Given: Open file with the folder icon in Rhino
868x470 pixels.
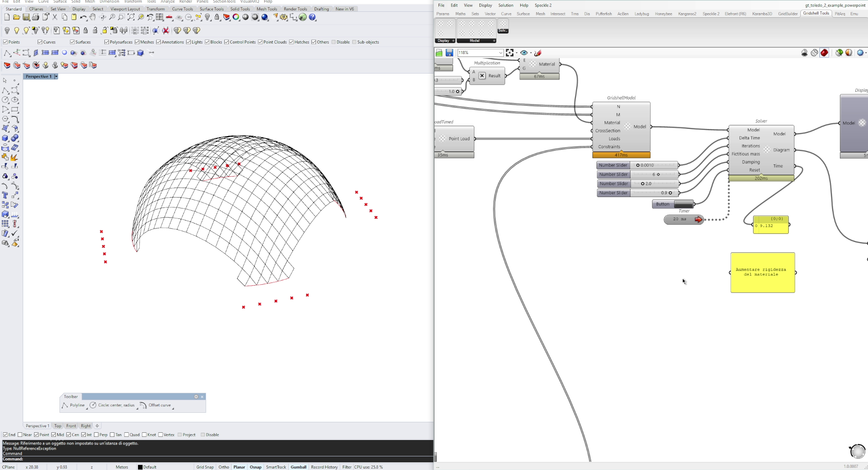Looking at the screenshot, I should 16,17.
